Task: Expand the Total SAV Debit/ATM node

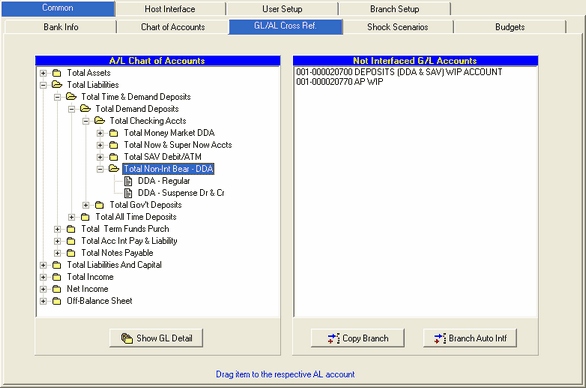Action: pyautogui.click(x=100, y=157)
